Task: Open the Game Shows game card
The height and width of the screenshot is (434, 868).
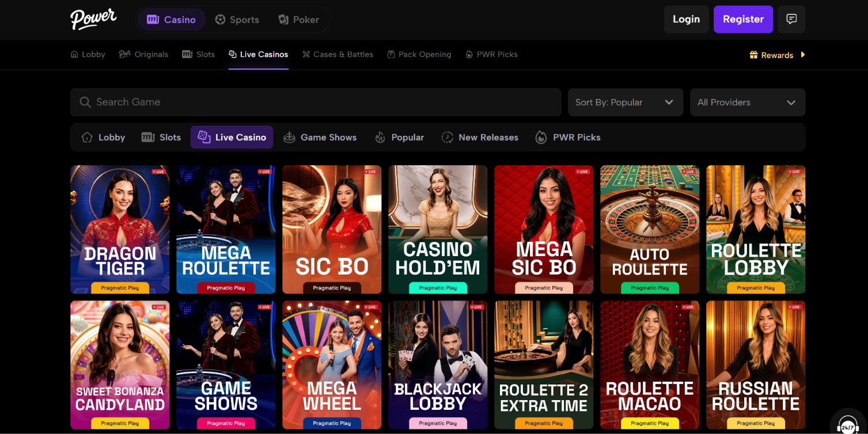Action: click(226, 365)
